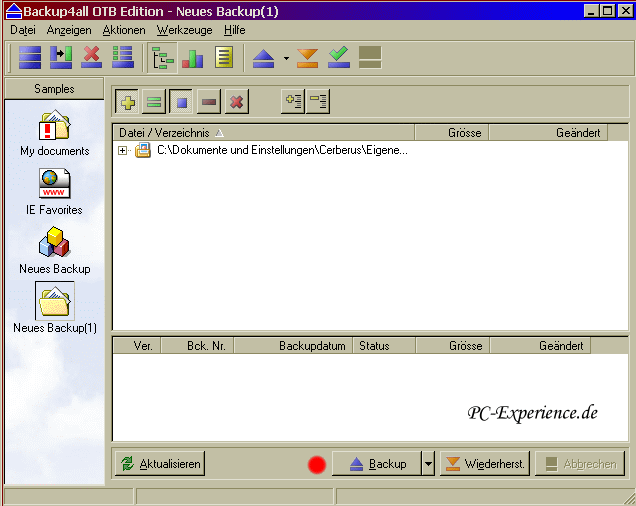Open the Werkzeuge menu
This screenshot has height=506, width=636.
pos(185,30)
